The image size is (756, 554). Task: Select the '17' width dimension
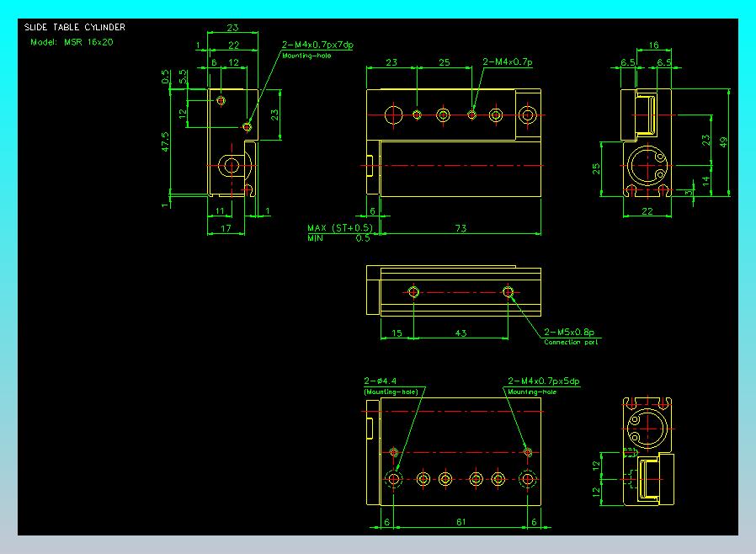pos(226,228)
